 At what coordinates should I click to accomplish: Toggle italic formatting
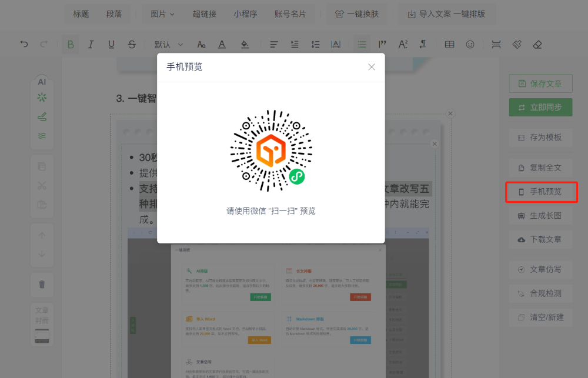[91, 45]
